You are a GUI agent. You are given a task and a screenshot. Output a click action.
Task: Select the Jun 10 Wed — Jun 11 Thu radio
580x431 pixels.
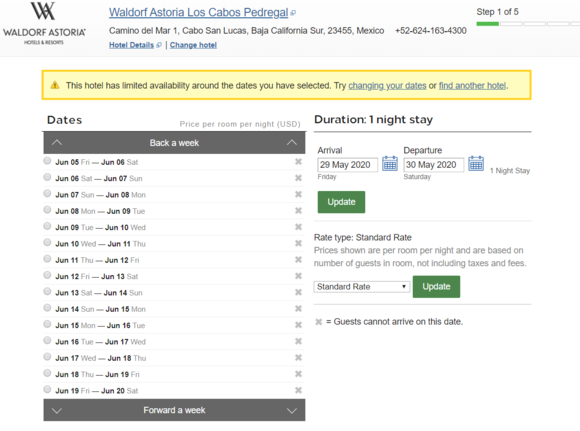coord(47,243)
